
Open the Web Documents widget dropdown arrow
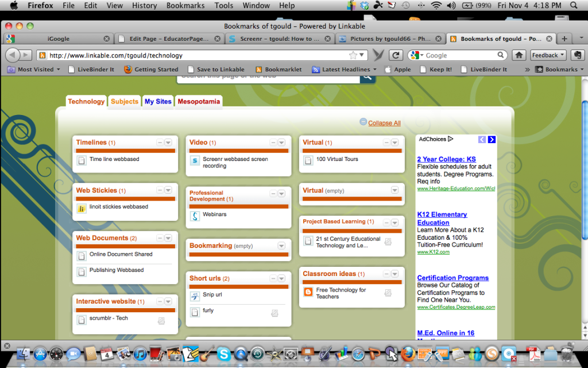point(168,238)
